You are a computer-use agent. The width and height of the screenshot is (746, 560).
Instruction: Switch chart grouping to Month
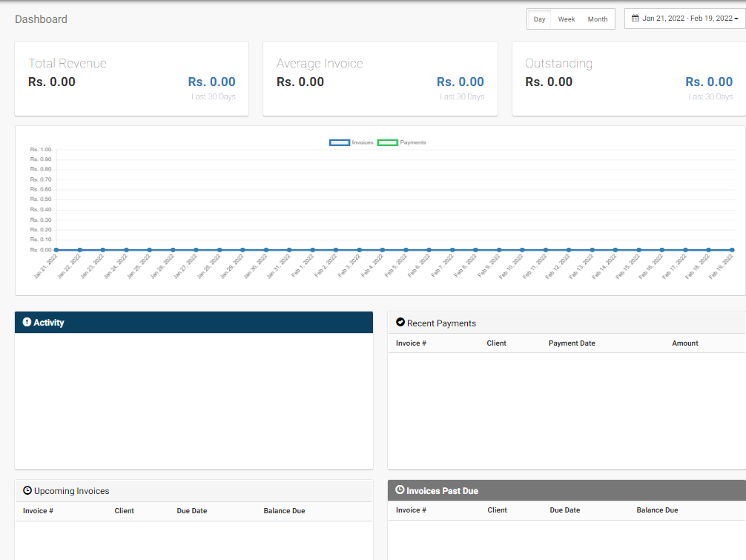pyautogui.click(x=598, y=19)
